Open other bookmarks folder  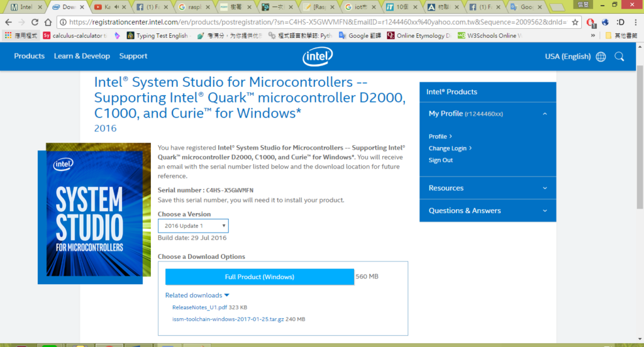coord(621,36)
